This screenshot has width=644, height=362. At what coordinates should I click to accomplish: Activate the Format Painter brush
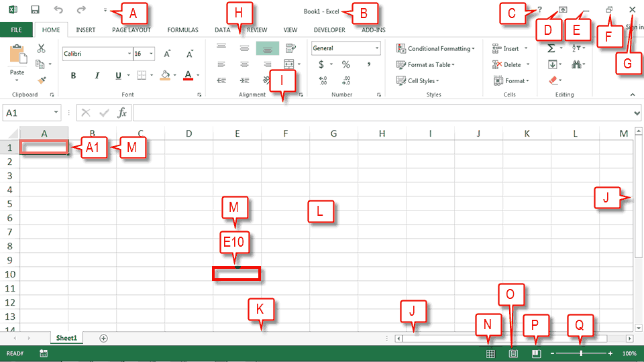pyautogui.click(x=42, y=80)
